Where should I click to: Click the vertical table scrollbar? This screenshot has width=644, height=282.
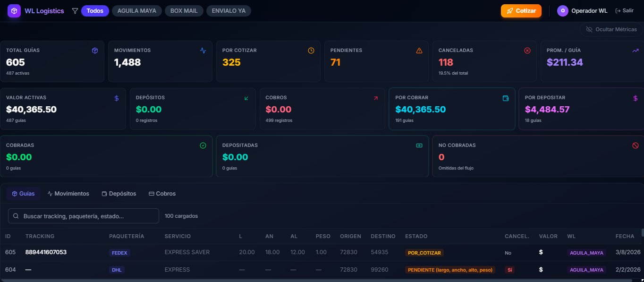point(642,232)
